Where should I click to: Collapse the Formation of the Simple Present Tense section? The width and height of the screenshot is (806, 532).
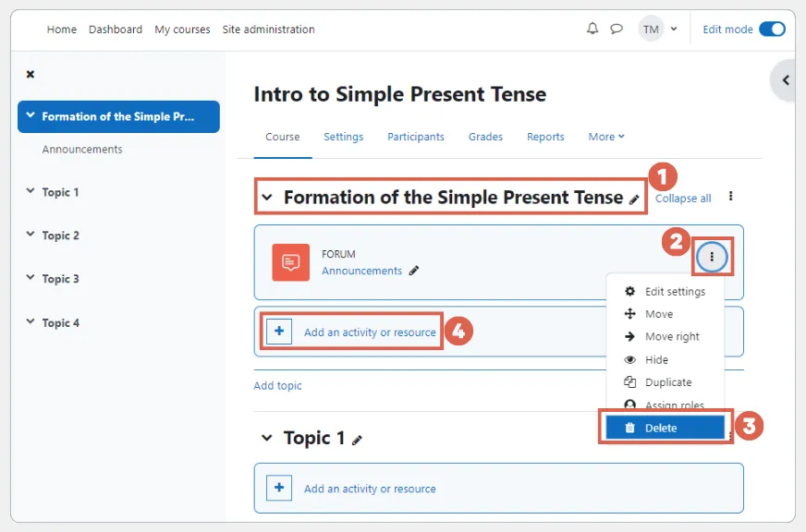pos(267,197)
